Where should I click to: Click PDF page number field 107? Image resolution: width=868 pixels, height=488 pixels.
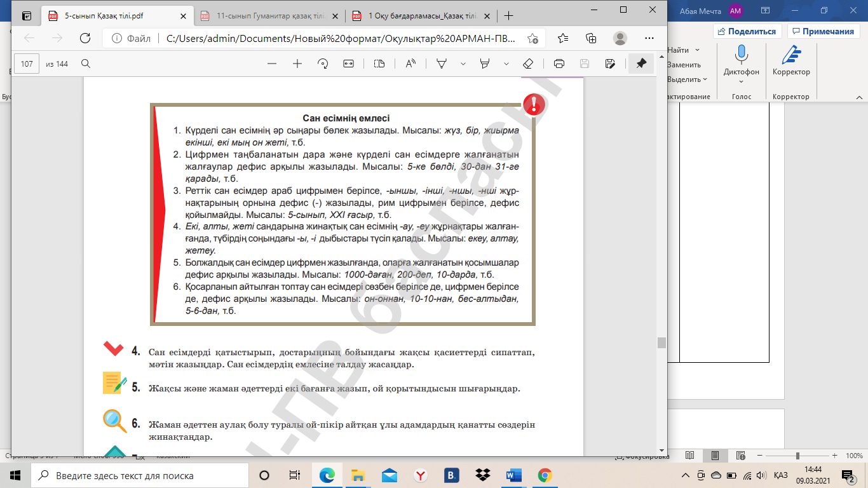[27, 64]
